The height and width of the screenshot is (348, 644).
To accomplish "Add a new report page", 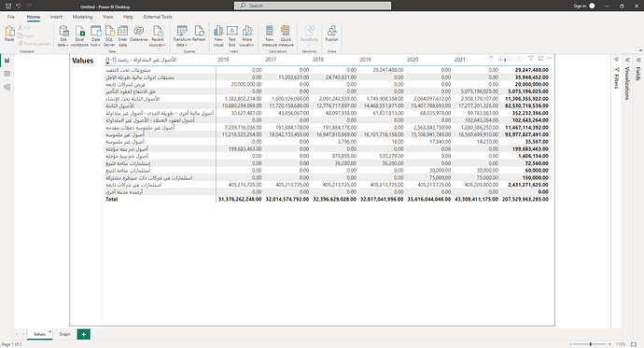I will click(x=83, y=334).
